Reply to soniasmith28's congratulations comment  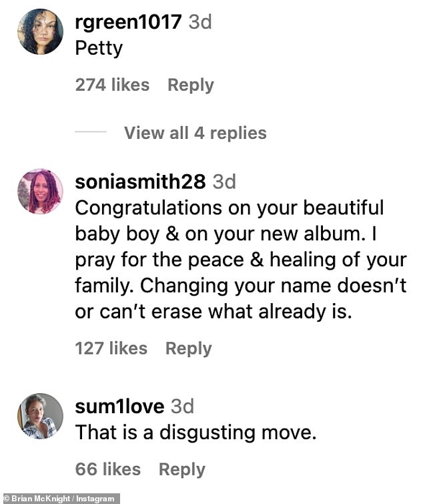coord(189,348)
